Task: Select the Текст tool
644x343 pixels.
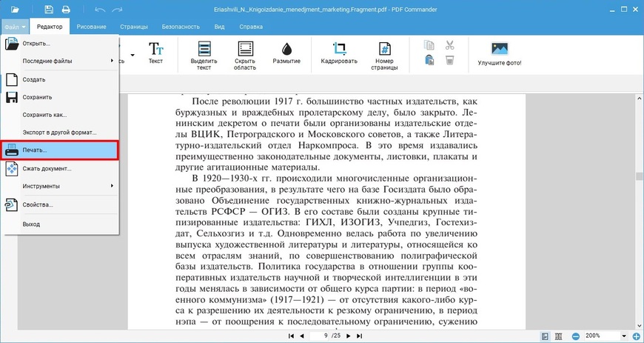Action: [155, 53]
